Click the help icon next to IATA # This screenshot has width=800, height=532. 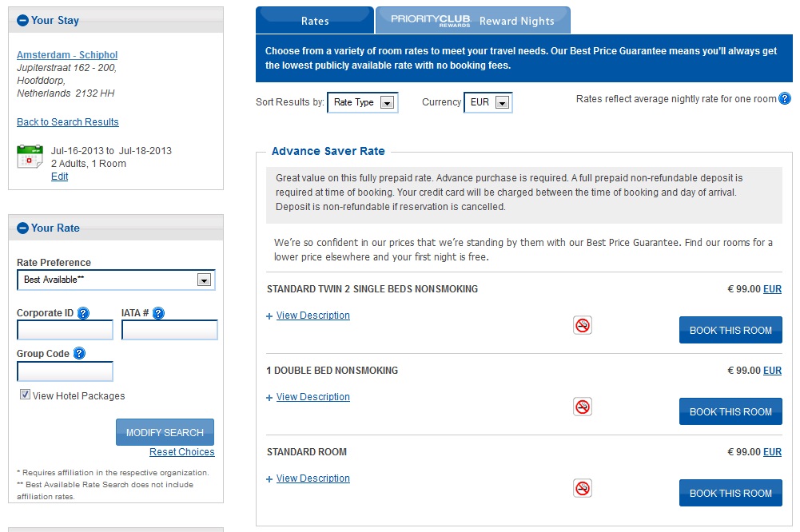[x=158, y=313]
